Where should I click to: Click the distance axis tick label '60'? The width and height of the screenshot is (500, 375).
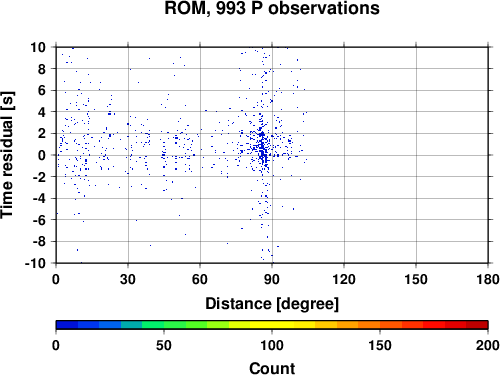coord(200,279)
